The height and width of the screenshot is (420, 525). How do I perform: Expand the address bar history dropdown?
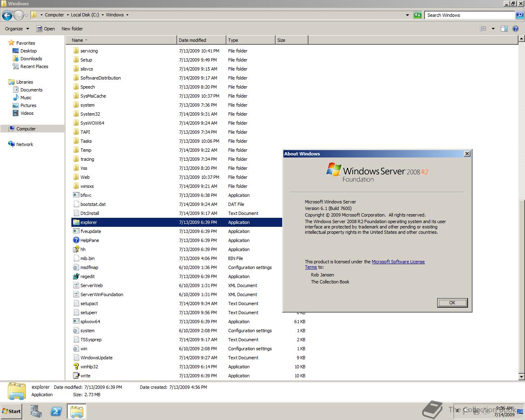(407, 15)
